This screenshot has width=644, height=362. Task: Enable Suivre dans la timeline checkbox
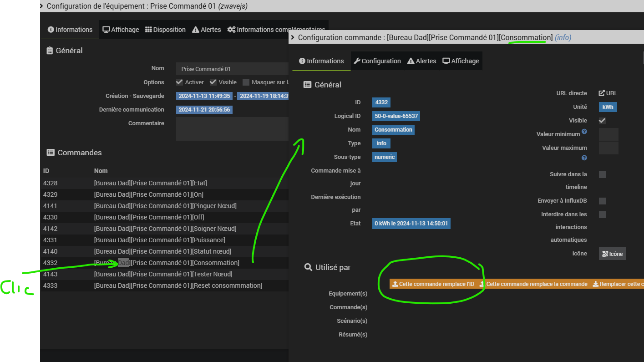tap(602, 174)
